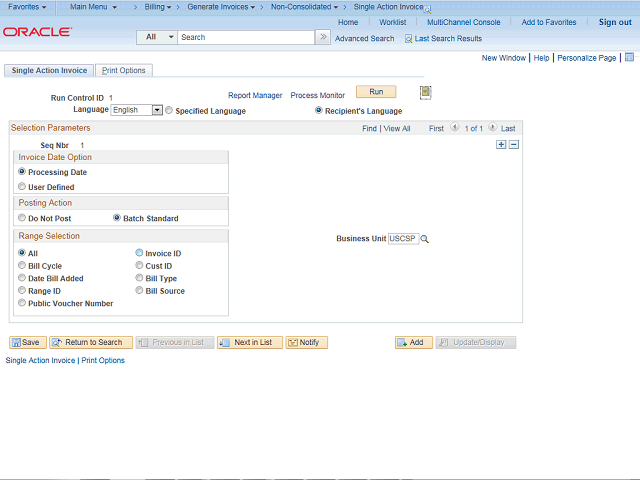Select Invoice ID range selection
This screenshot has height=480, width=640.
[139, 253]
